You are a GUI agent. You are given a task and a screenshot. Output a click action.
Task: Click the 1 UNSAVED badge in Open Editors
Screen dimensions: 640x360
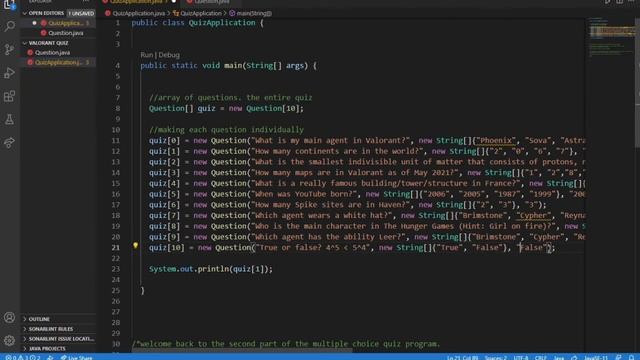[81, 13]
